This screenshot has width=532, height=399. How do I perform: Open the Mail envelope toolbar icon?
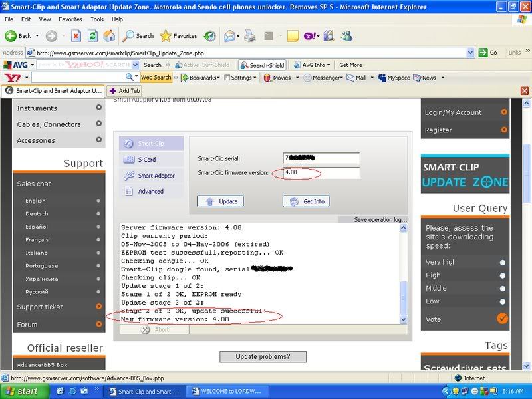[x=229, y=36]
